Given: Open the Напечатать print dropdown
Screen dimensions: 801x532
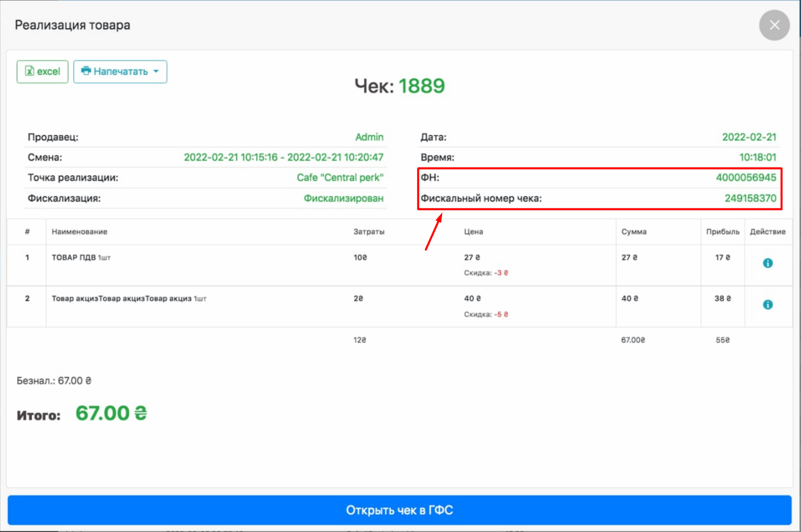Looking at the screenshot, I should click(x=120, y=72).
